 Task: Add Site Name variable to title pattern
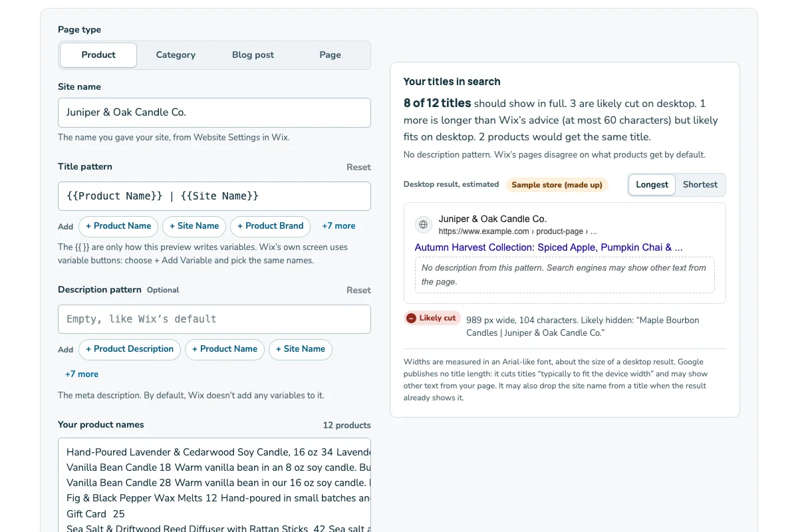coord(194,226)
